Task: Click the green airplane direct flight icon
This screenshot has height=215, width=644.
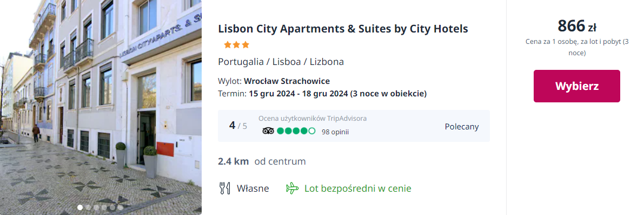Action: click(292, 188)
